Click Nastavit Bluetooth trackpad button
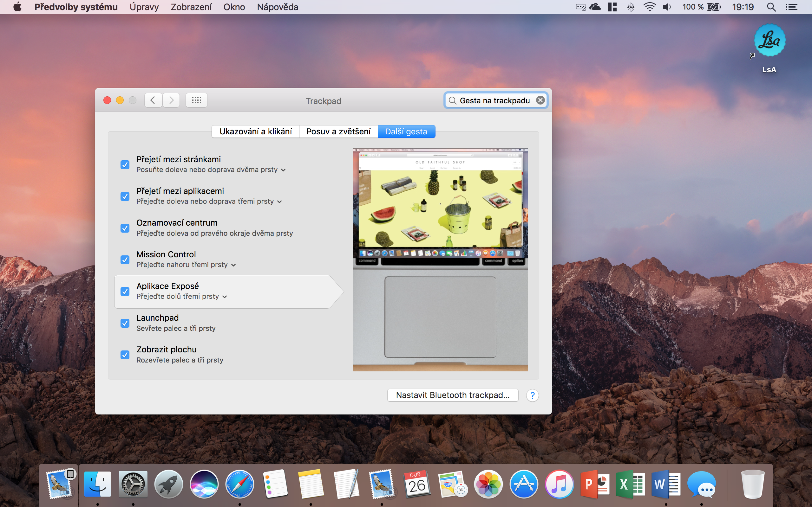Screen dimensions: 812x507 point(452,395)
